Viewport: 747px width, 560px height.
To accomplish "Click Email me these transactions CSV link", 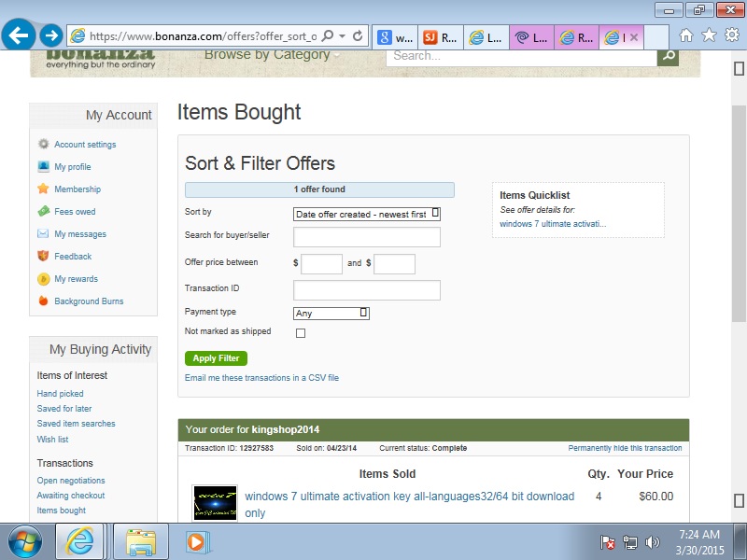I will [261, 378].
